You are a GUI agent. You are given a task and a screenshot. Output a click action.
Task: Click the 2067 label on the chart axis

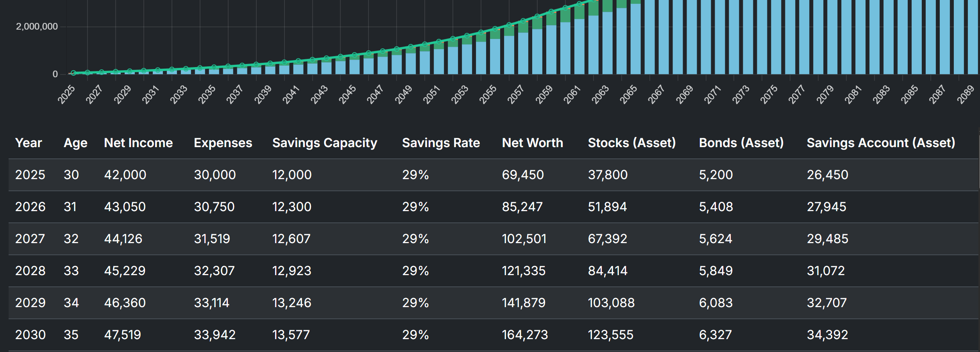tap(656, 94)
